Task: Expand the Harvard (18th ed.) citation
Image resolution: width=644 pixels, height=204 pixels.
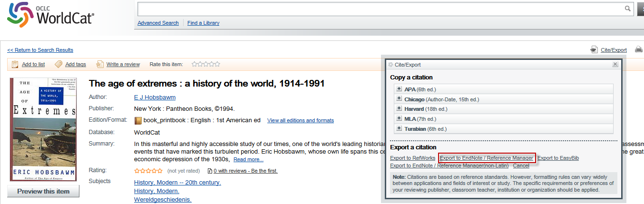Action: (x=399, y=109)
